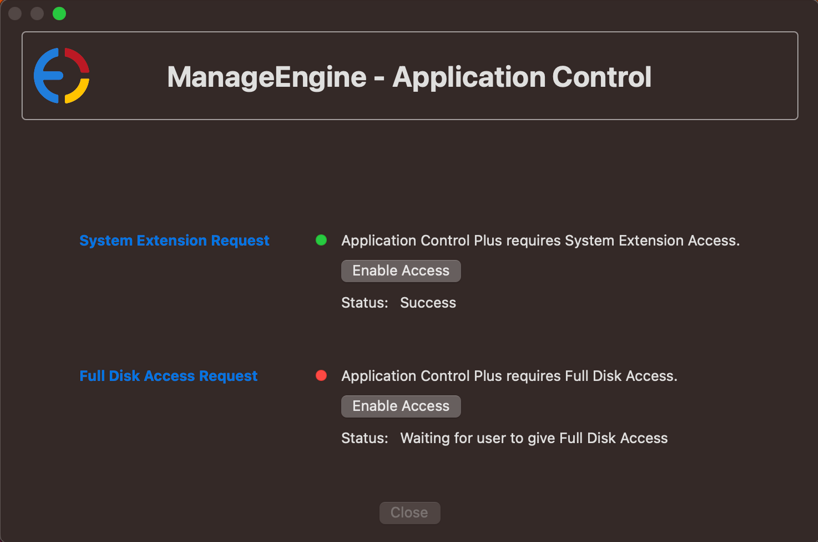Click the gray minimize window button

click(37, 13)
